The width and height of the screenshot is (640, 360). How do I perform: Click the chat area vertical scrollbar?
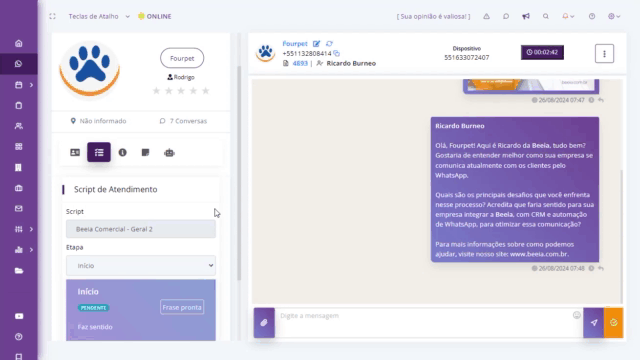point(622,237)
